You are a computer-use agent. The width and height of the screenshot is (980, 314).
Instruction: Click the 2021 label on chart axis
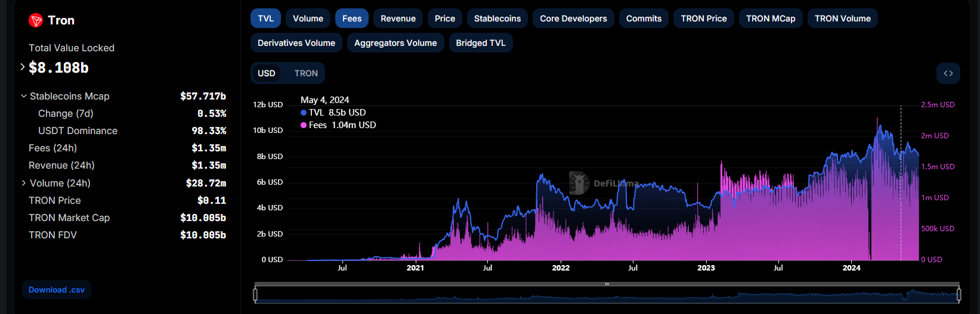tap(415, 268)
